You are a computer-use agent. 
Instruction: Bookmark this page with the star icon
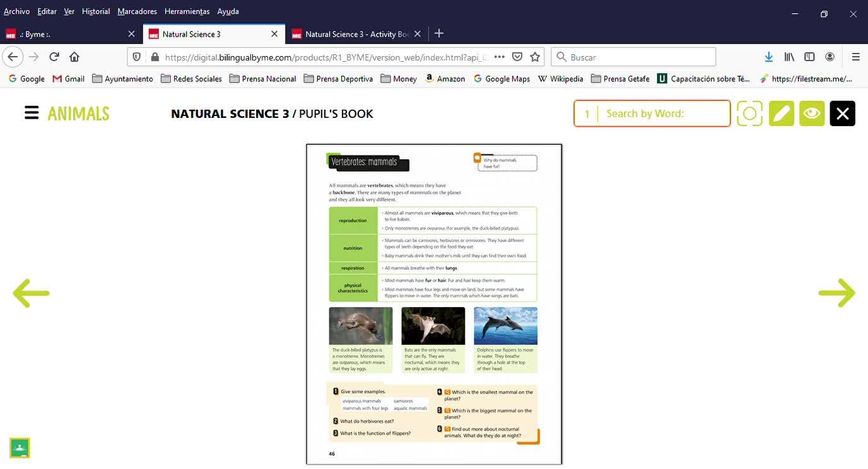click(535, 57)
